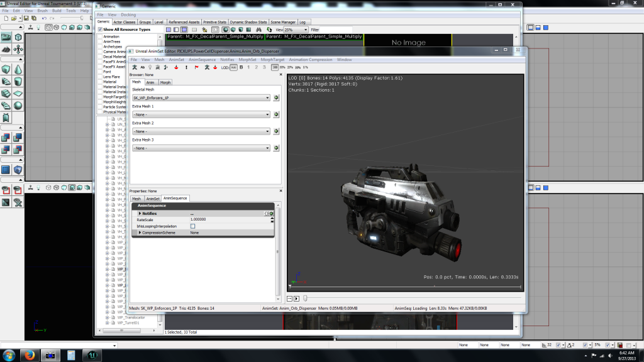Pick the Sphere (tetrahedron) brush builder
The width and height of the screenshot is (644, 362).
point(18,106)
